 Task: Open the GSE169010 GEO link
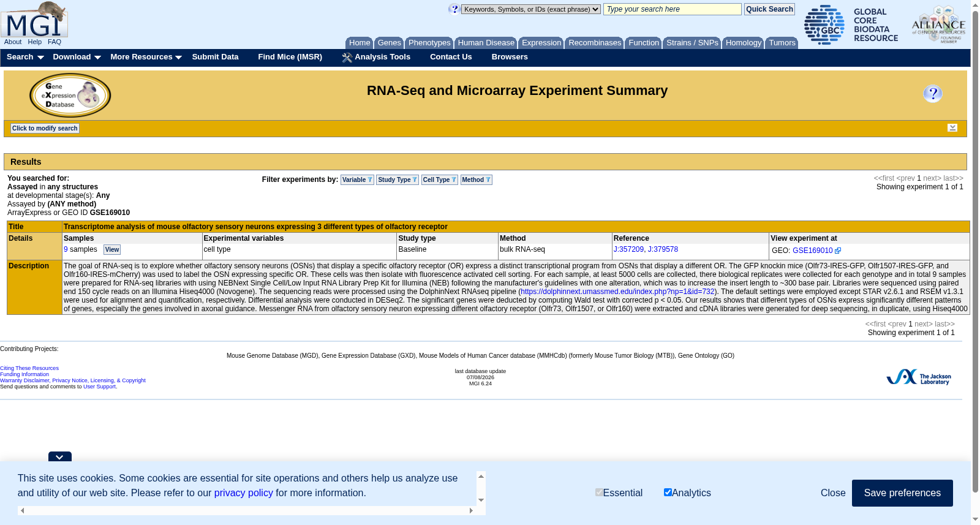pyautogui.click(x=813, y=251)
